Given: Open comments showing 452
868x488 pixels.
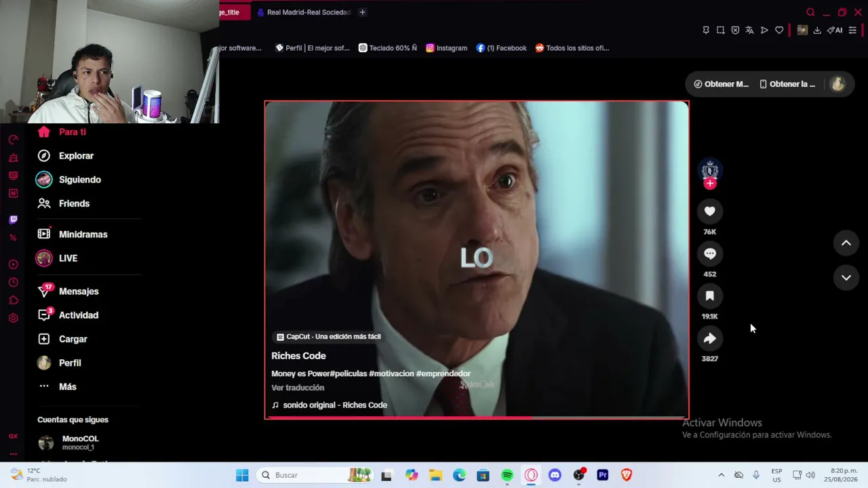Looking at the screenshot, I should (709, 253).
